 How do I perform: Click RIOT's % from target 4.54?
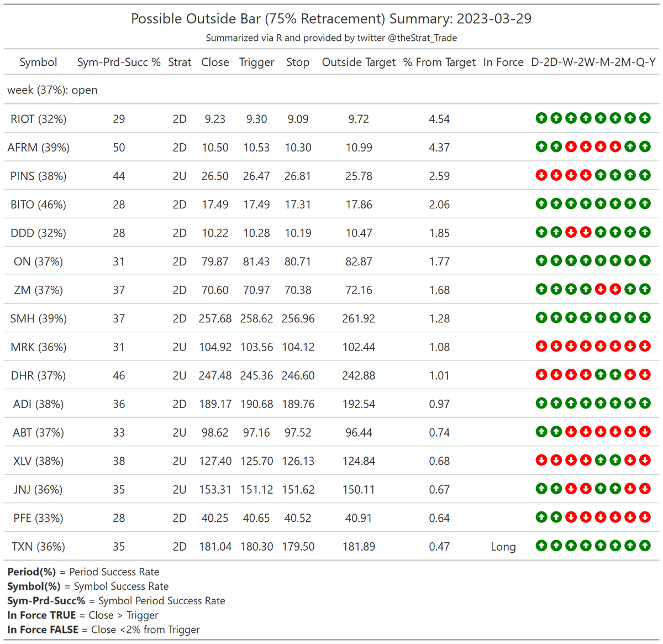439,119
